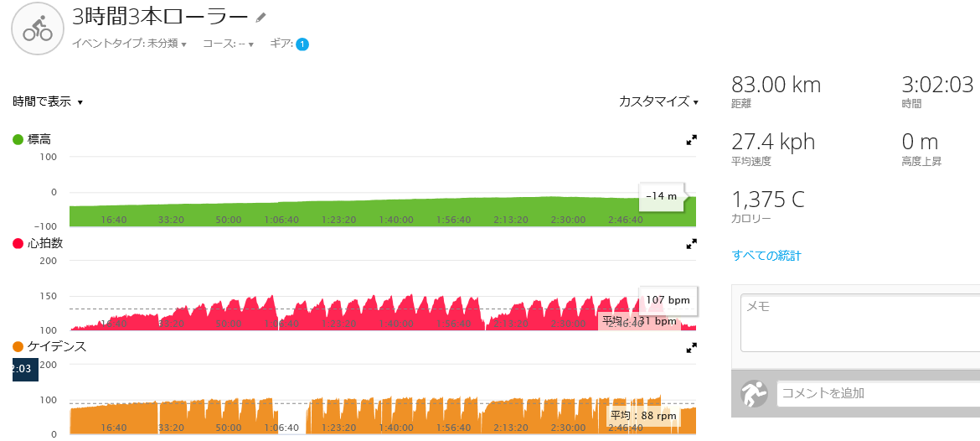Click the 1:23:20 mark on heart rate chart
Screen dimensions: 980x441
click(339, 324)
